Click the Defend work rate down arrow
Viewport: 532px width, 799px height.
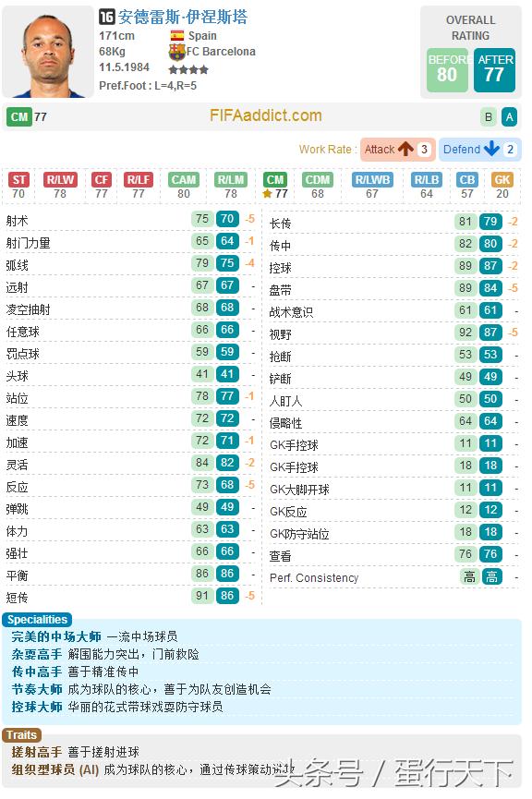[x=491, y=149]
